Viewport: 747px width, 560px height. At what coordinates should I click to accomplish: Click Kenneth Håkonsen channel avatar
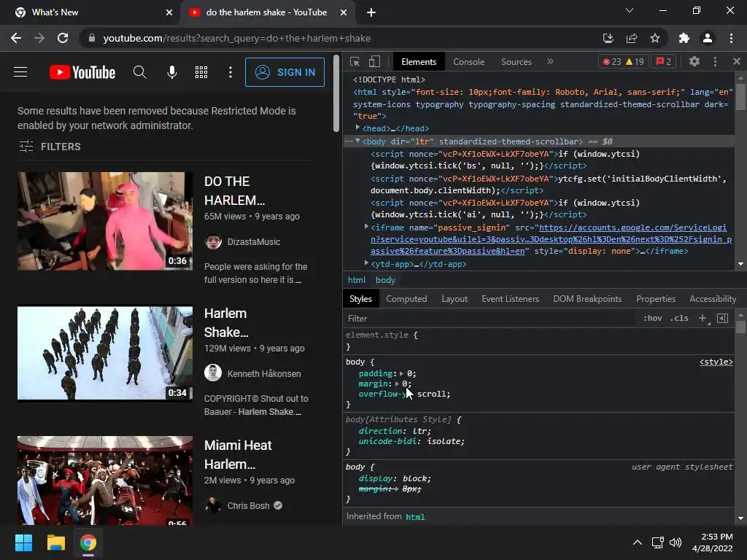213,373
